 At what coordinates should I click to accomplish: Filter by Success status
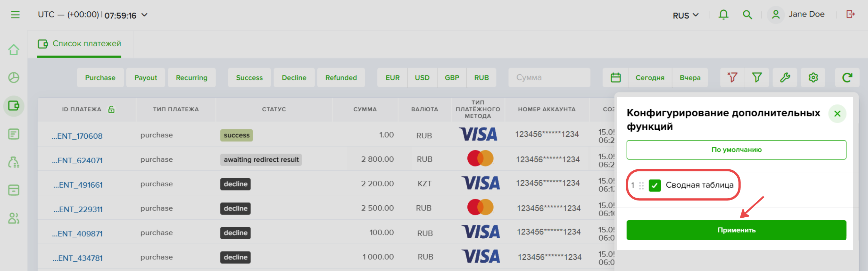click(x=249, y=78)
